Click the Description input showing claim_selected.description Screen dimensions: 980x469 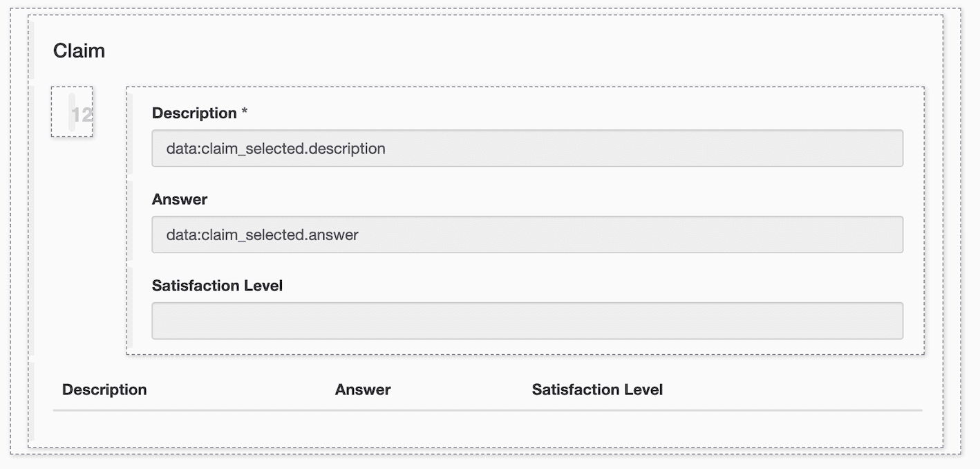click(527, 148)
